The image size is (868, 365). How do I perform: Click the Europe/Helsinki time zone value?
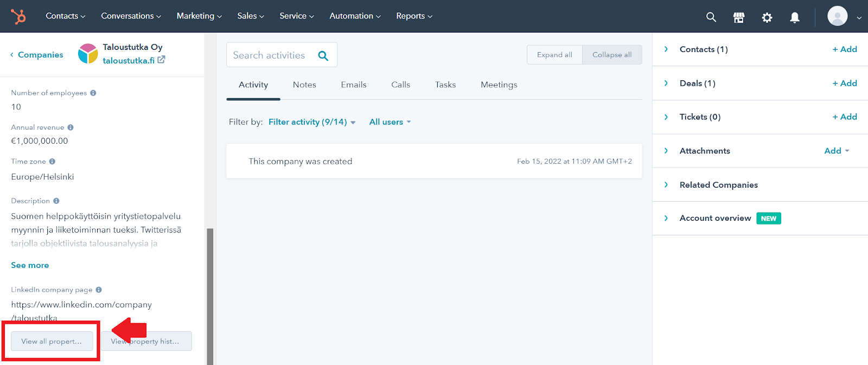click(x=42, y=177)
